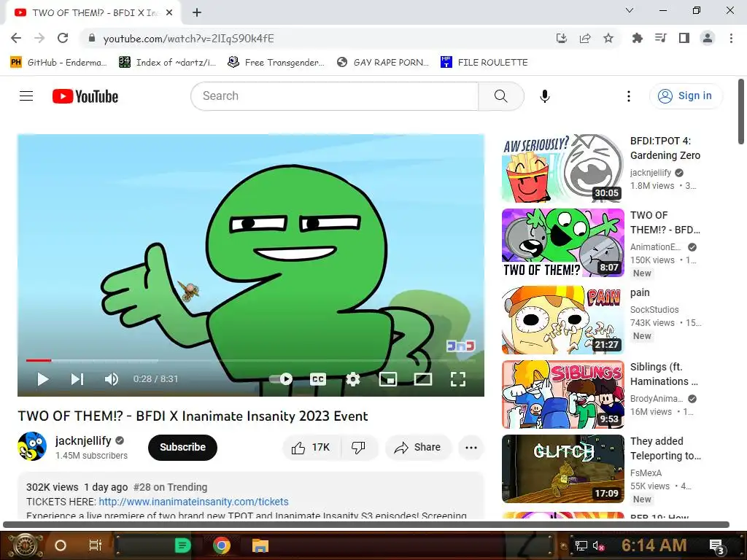Search with your voice microphone icon
The height and width of the screenshot is (560, 747).
(544, 96)
